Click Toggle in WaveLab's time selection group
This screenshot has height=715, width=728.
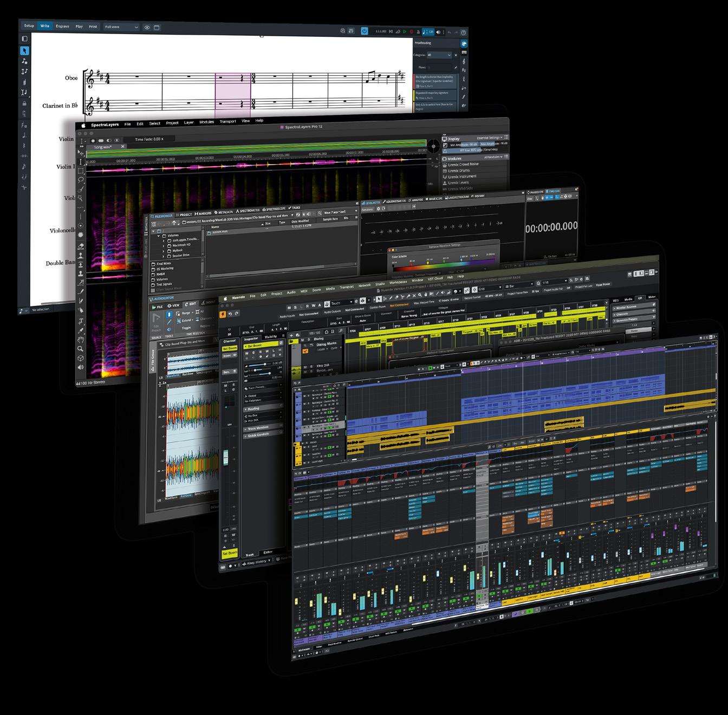click(186, 328)
